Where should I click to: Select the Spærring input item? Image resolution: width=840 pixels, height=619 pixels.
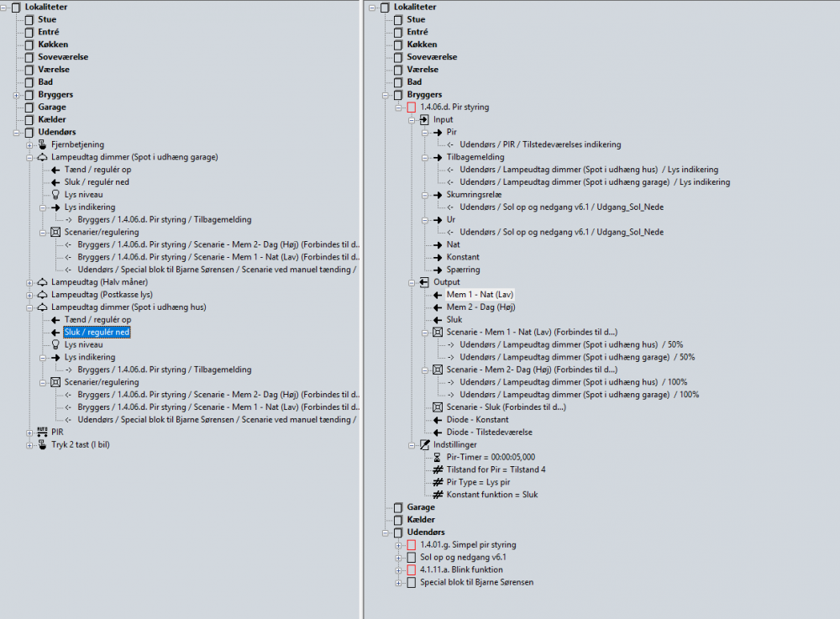(x=463, y=270)
